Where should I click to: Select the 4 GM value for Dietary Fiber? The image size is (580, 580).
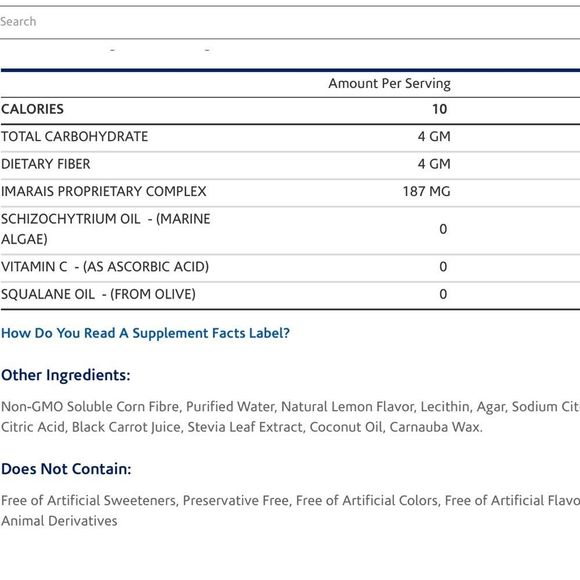434,164
